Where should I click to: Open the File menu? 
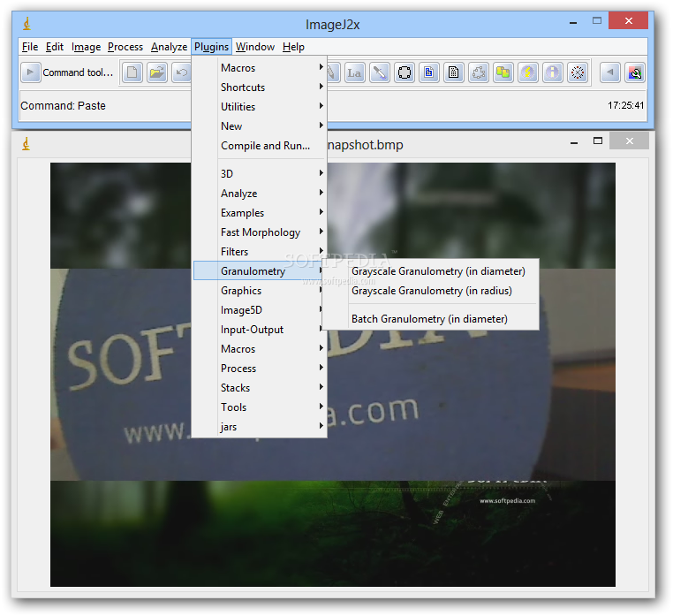30,46
